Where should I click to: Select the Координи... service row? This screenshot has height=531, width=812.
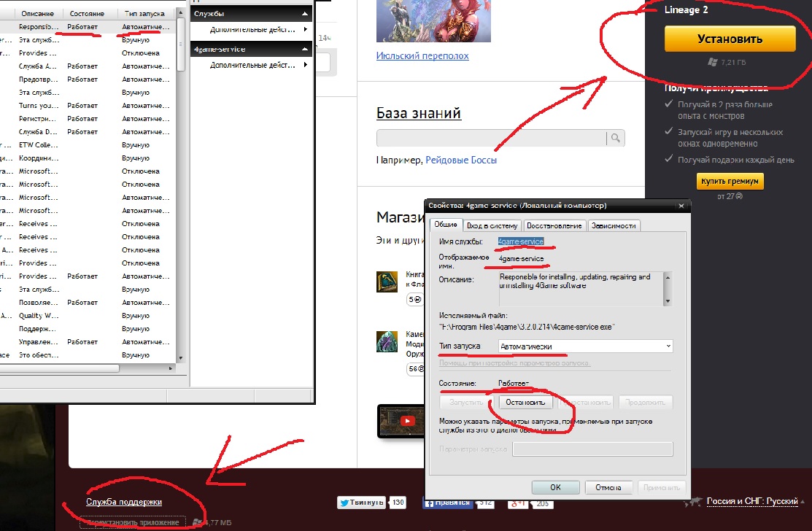[x=88, y=158]
